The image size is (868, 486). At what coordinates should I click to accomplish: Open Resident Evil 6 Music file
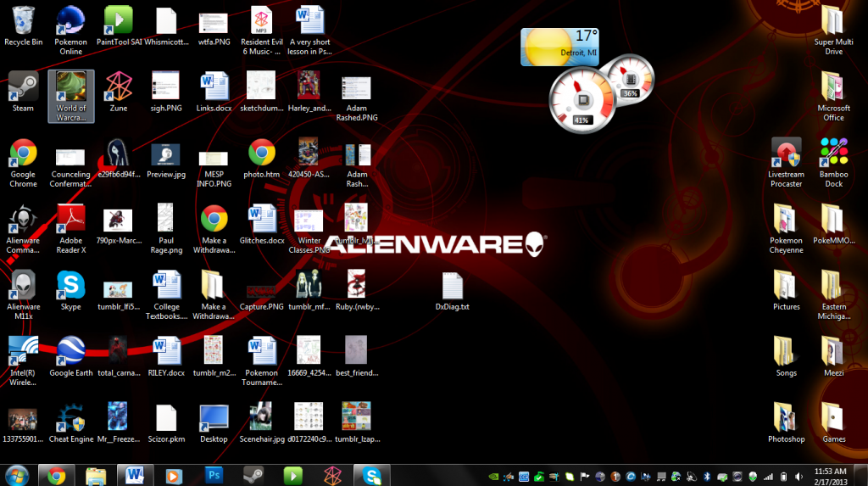click(262, 30)
